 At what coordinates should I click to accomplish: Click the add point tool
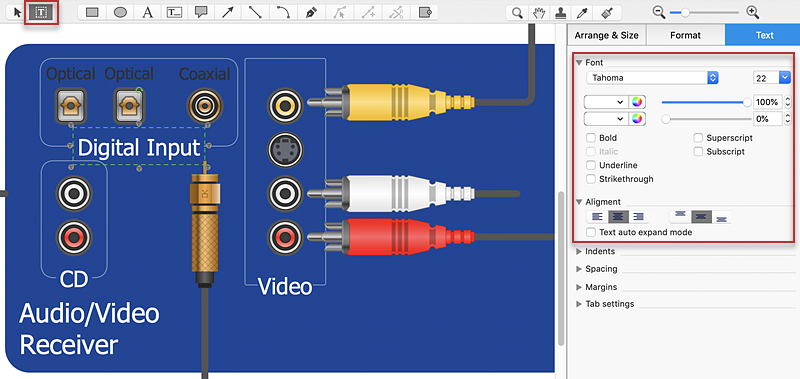[368, 12]
